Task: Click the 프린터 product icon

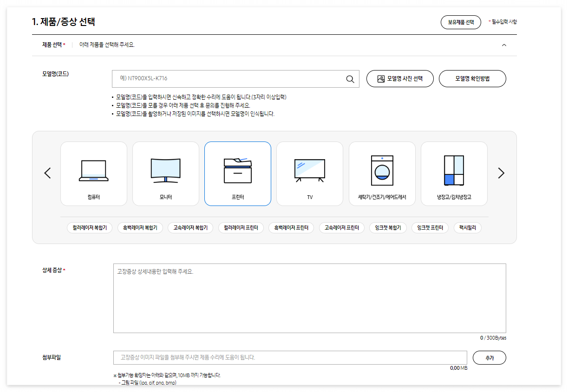Action: (x=237, y=173)
